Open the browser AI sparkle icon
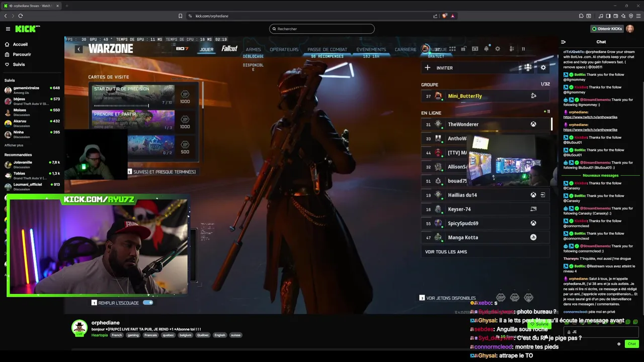644x362 pixels. (x=623, y=16)
